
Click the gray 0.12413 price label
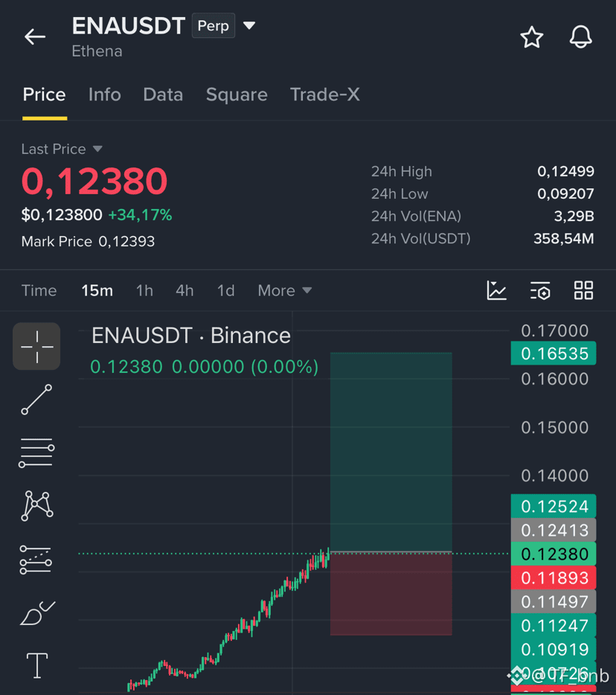554,530
